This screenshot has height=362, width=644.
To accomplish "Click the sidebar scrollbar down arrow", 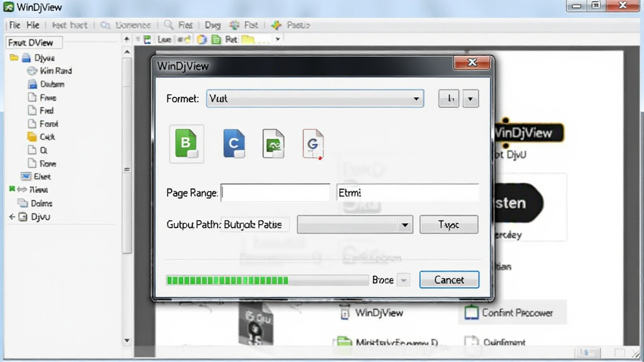I will (127, 340).
